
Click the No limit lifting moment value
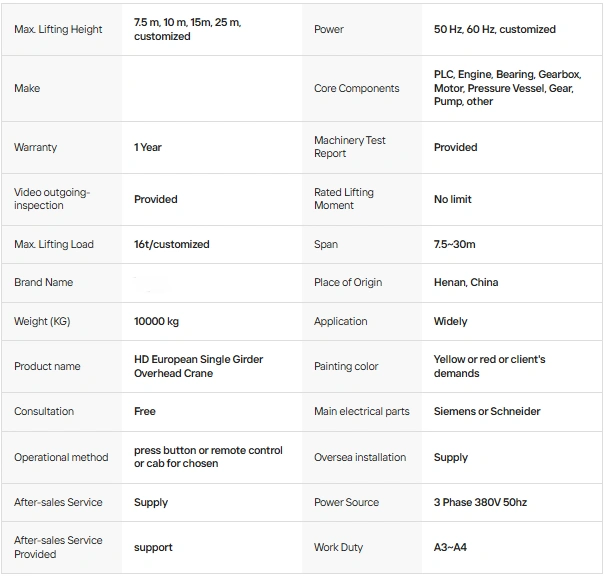[x=453, y=199]
